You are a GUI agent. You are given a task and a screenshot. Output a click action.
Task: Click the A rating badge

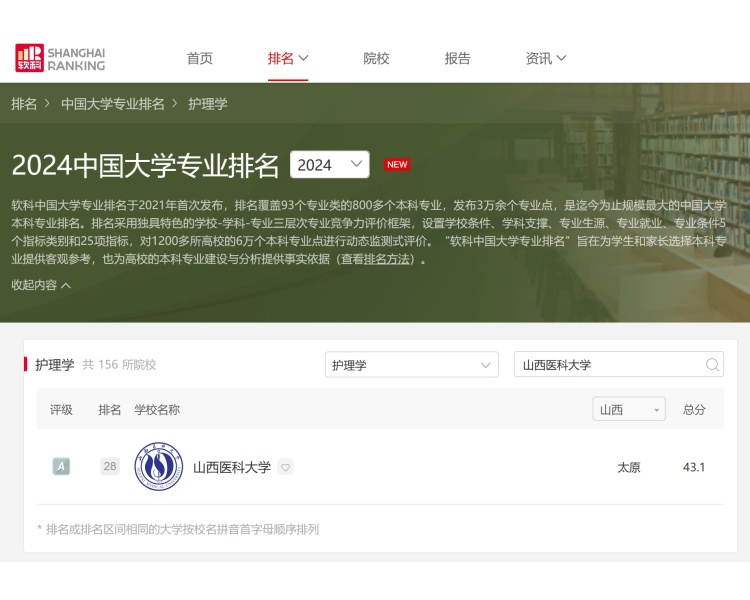(61, 466)
